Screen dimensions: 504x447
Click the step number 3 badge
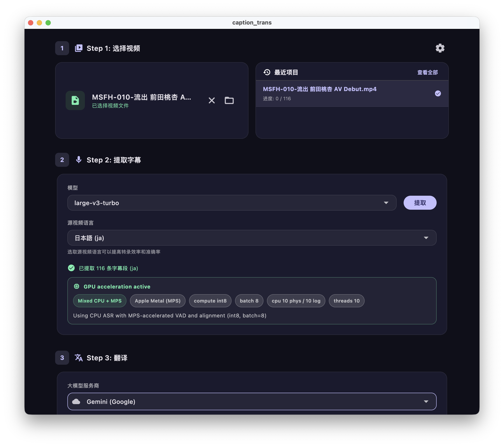(x=62, y=357)
